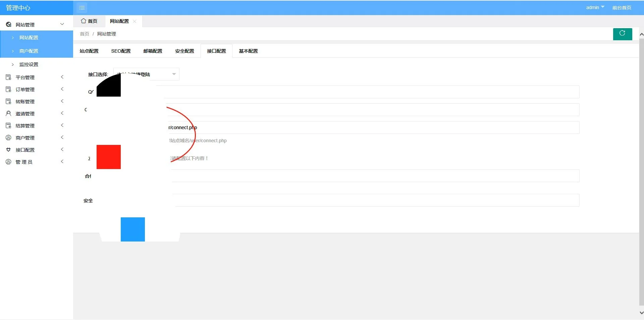Click the green refresh button
Image resolution: width=644 pixels, height=320 pixels.
(622, 34)
